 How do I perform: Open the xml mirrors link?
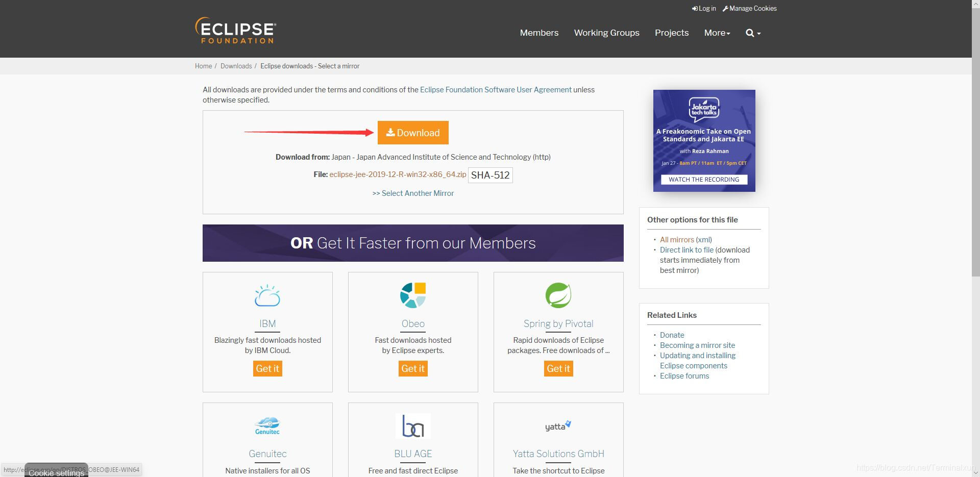(x=704, y=240)
